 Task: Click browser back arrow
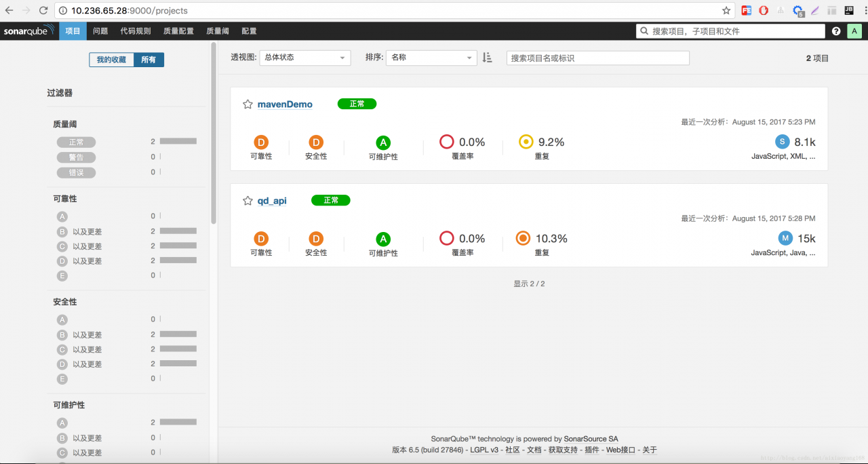coord(9,11)
